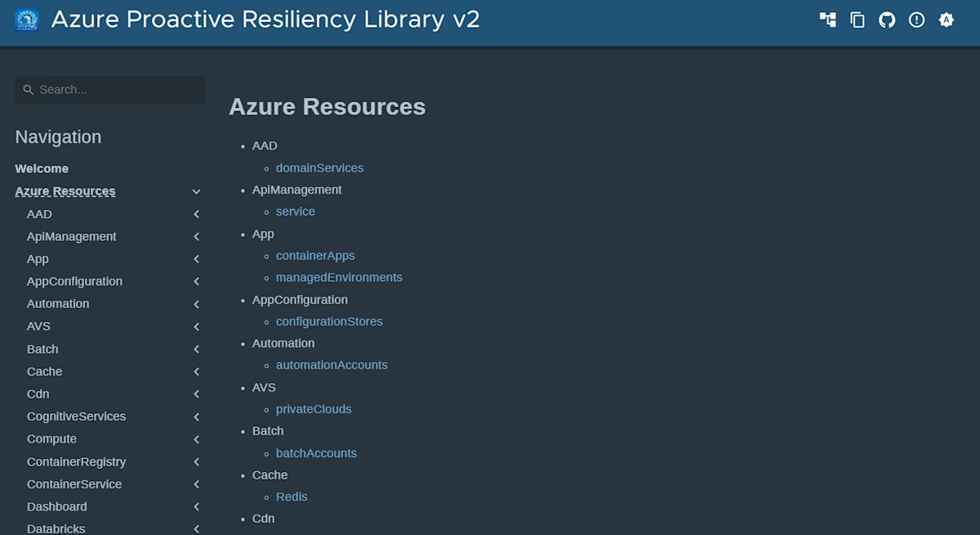Expand Batch in the navigation tree
This screenshot has height=535, width=980.
[x=196, y=349]
